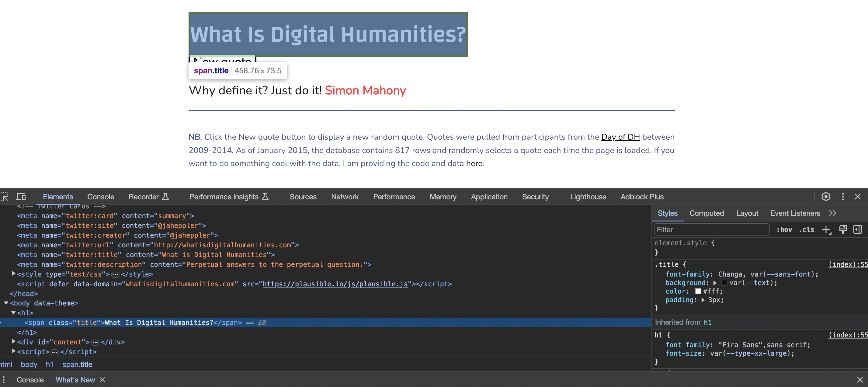Open the rendering emulation paintbrush icon
This screenshot has width=868, height=387.
pyautogui.click(x=843, y=230)
